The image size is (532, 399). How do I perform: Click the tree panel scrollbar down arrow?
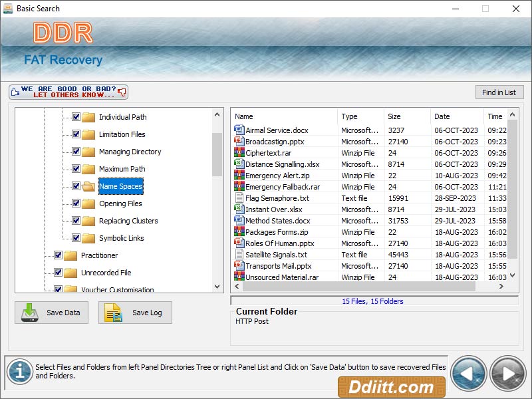pyautogui.click(x=217, y=287)
